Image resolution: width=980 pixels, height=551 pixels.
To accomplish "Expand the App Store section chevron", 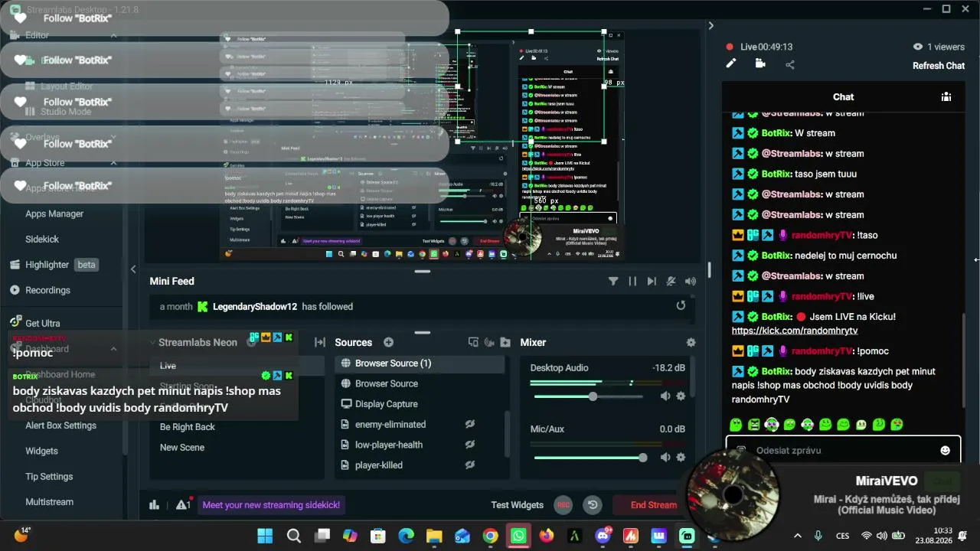I will click(x=113, y=163).
